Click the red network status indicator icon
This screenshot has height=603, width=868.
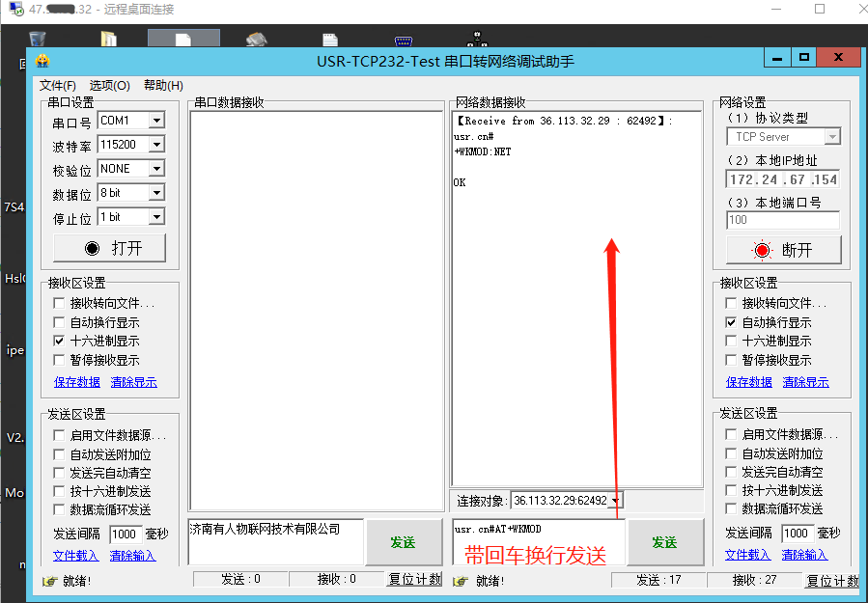pos(762,250)
